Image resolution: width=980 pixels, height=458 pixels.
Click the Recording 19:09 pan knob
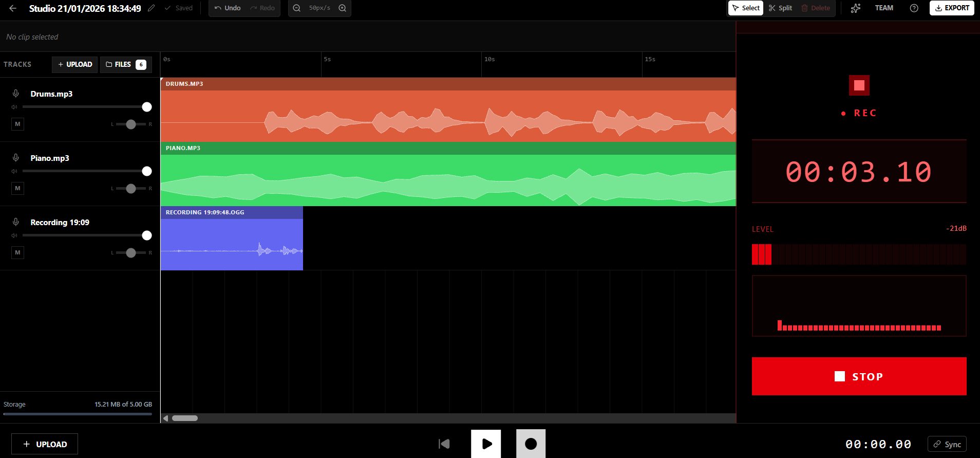131,253
